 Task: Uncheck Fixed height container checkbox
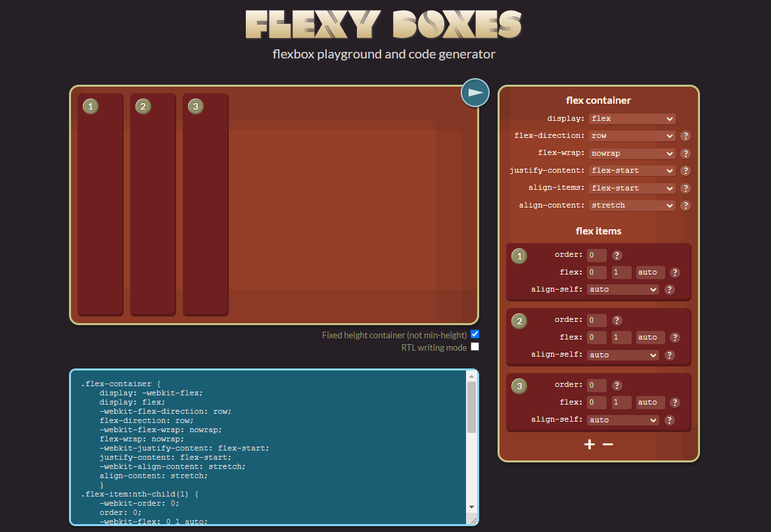tap(475, 334)
